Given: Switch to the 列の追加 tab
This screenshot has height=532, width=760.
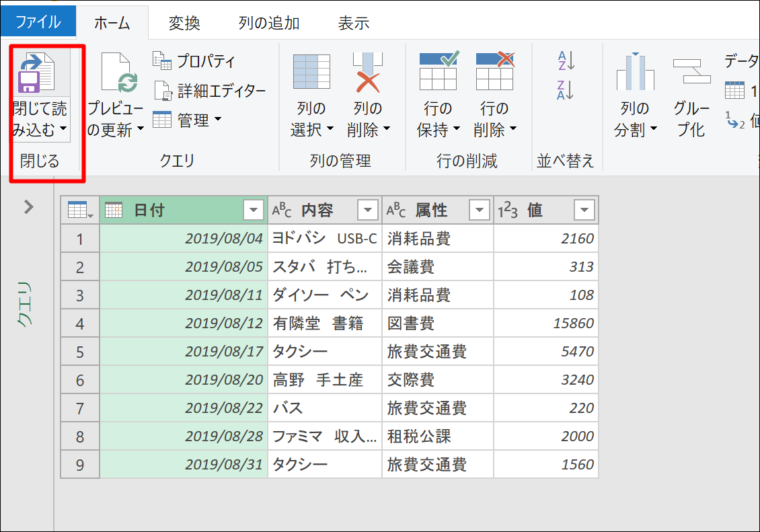Looking at the screenshot, I should point(269,24).
